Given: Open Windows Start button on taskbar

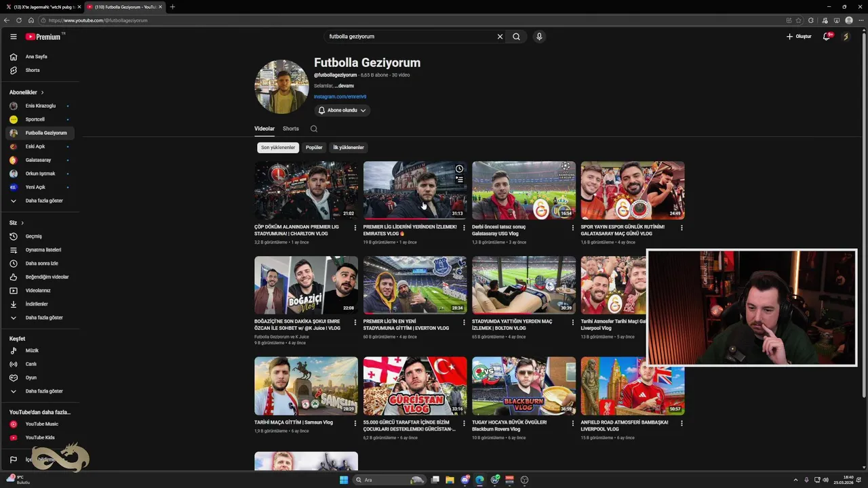Looking at the screenshot, I should [x=344, y=480].
